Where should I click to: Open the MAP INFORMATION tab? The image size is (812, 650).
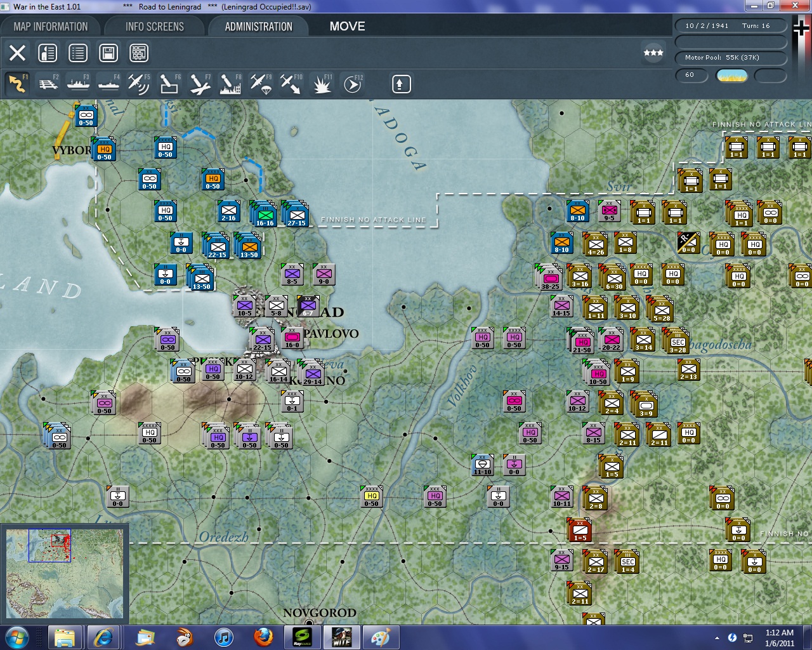(x=51, y=27)
